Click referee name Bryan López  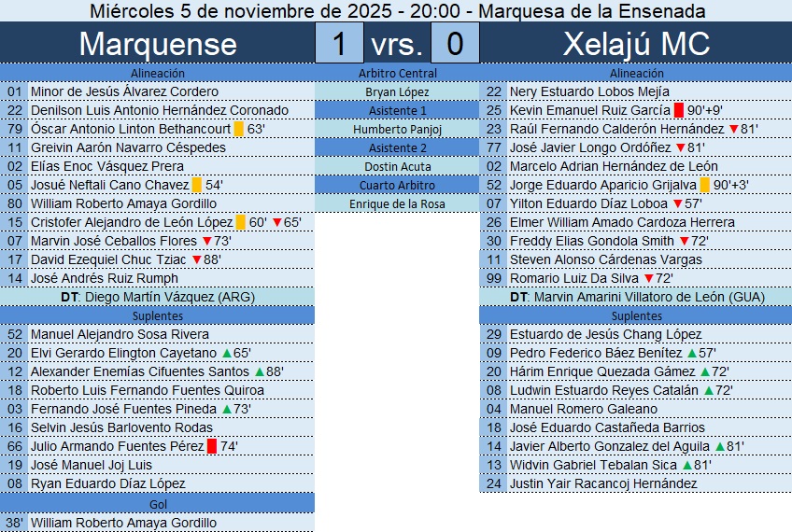[x=397, y=91]
